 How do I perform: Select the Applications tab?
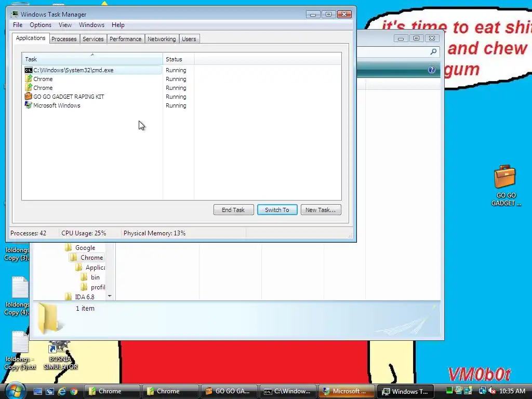(x=31, y=38)
